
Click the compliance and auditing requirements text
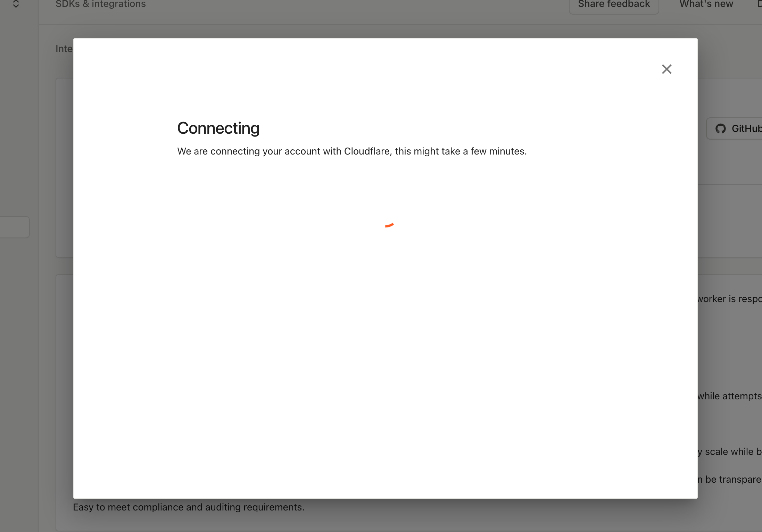(188, 507)
